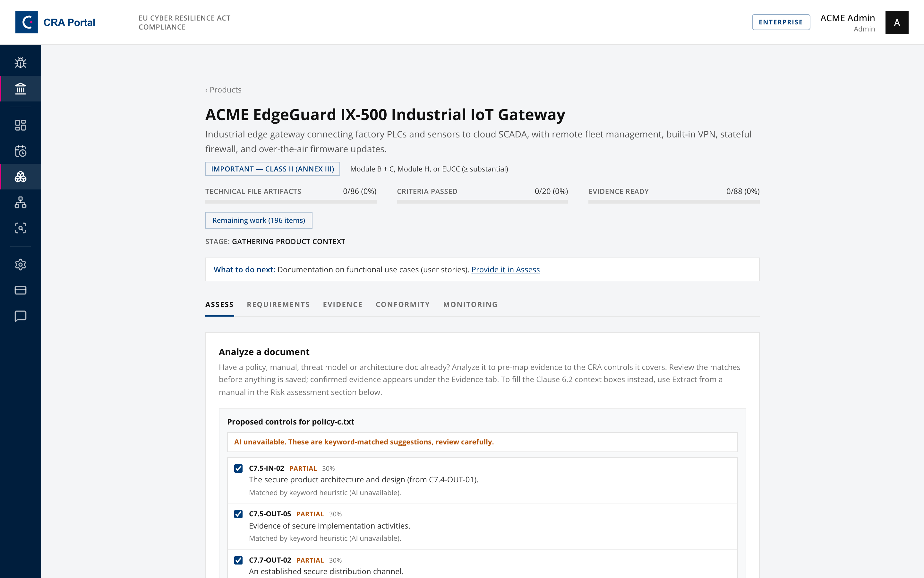924x578 pixels.
Task: Click the Evidence Ready progress bar
Action: pos(674,201)
